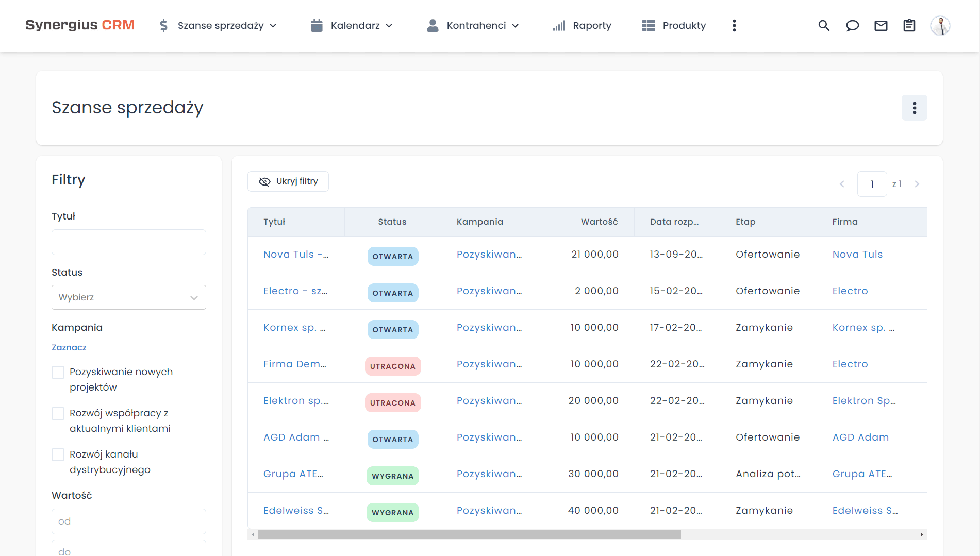The height and width of the screenshot is (556, 980).
Task: Open the Nova Tuls company link
Action: (x=857, y=254)
